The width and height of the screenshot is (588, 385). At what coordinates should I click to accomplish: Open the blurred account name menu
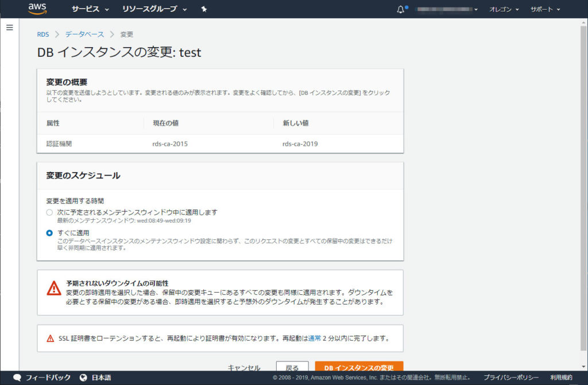447,9
